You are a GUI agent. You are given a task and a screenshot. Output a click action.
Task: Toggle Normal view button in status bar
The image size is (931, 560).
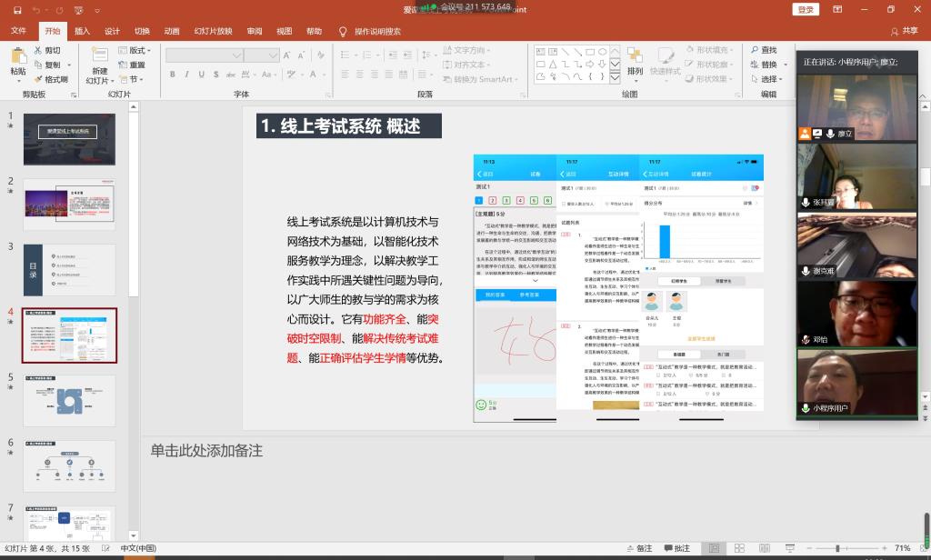coord(715,548)
